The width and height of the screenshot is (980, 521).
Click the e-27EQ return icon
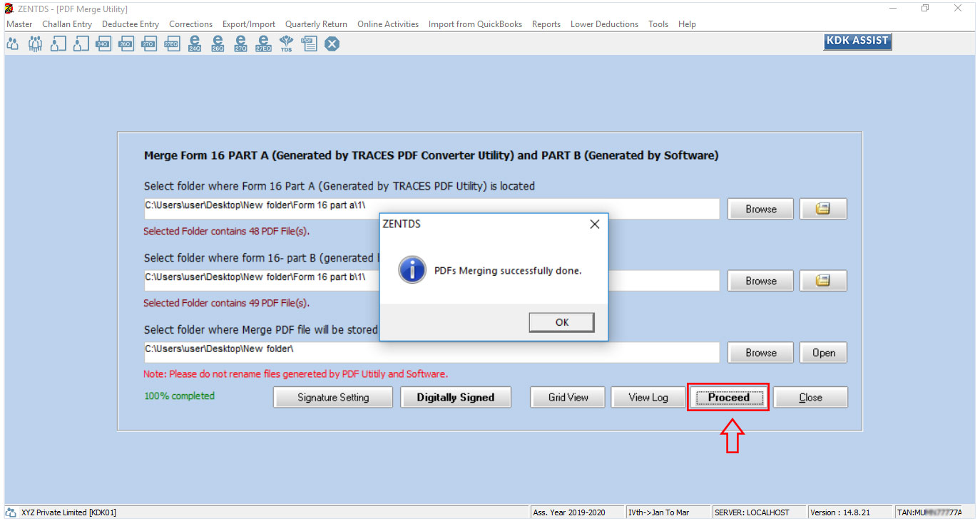263,44
